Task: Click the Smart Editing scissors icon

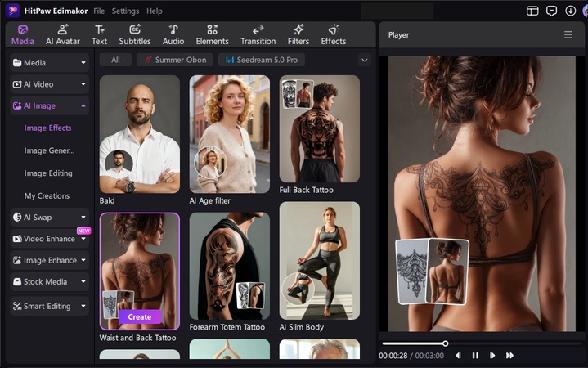Action: tap(17, 306)
